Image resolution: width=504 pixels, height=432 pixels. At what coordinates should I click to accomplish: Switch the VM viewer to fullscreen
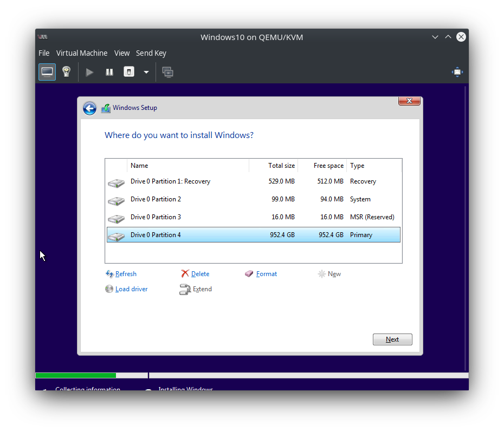457,72
